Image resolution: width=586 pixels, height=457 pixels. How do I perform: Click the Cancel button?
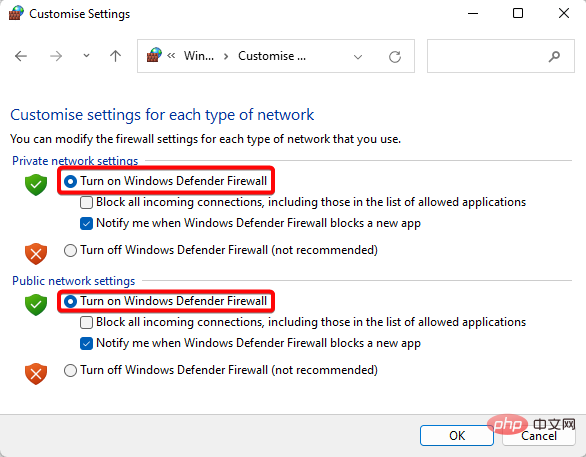(539, 436)
